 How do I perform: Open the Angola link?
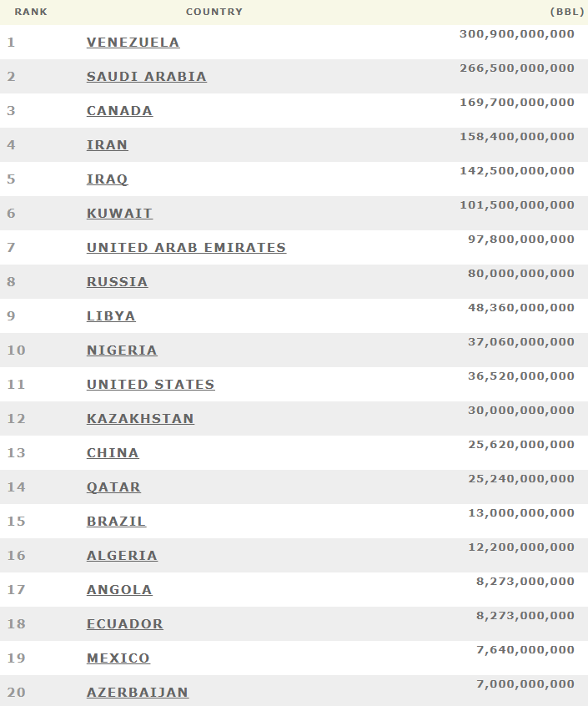tap(119, 590)
